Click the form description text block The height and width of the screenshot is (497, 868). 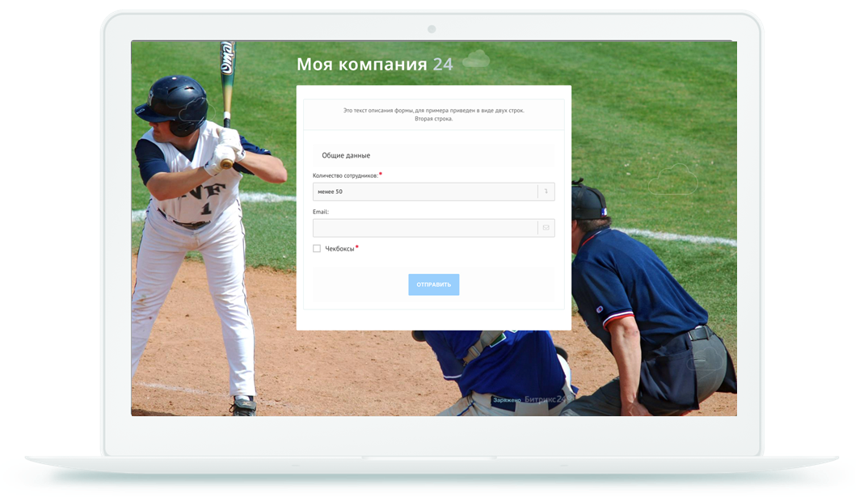[433, 114]
